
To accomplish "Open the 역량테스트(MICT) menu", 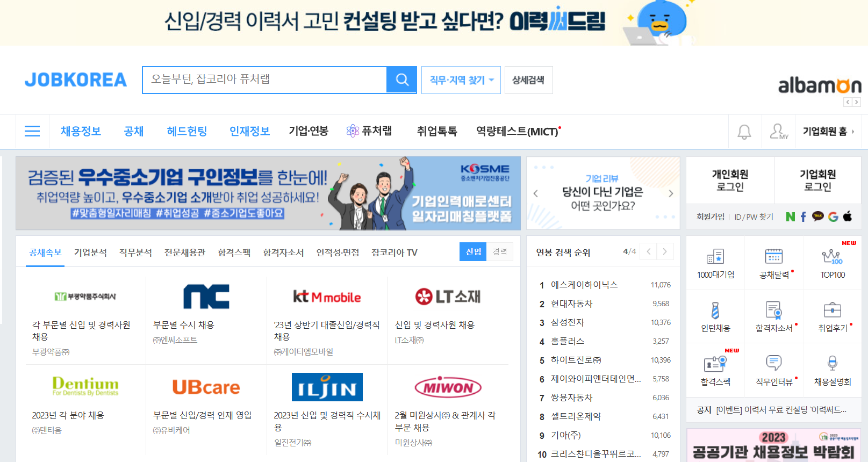I will tap(518, 131).
